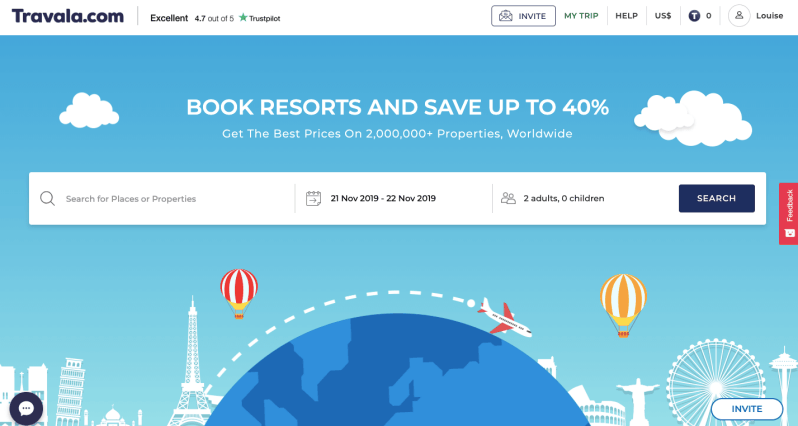
Task: Open the red Feedback side tab
Action: [788, 214]
